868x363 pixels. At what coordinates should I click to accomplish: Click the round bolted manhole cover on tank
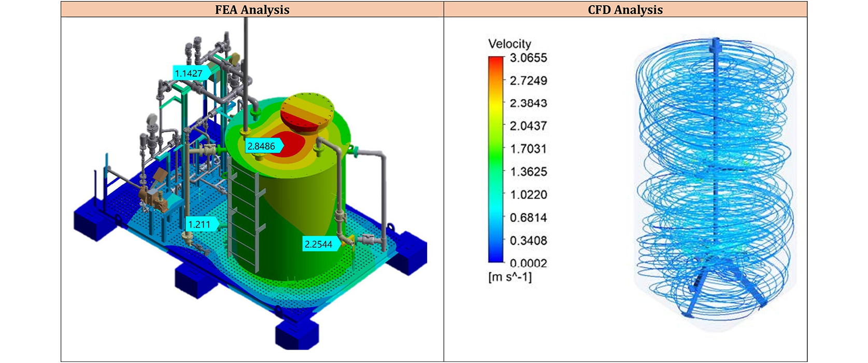307,113
